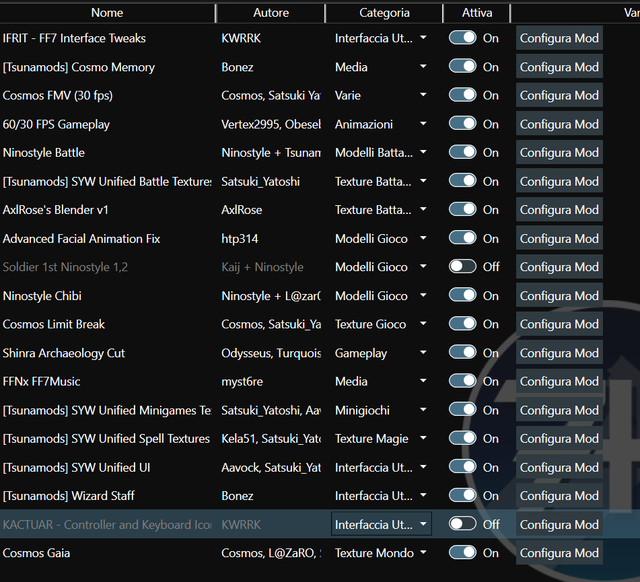Turn off Cosmos FMV (30 fps) switch
640x582 pixels.
[462, 95]
